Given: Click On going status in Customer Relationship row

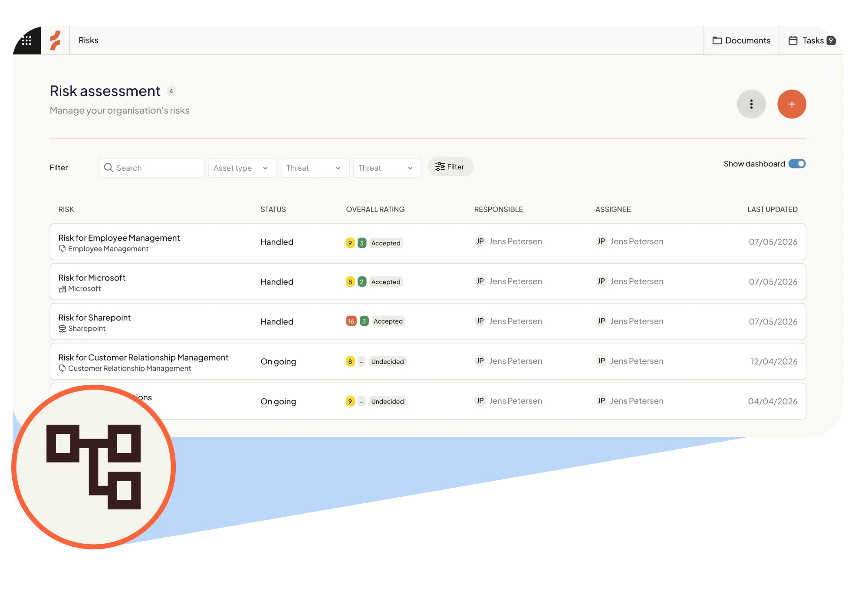Looking at the screenshot, I should 278,362.
